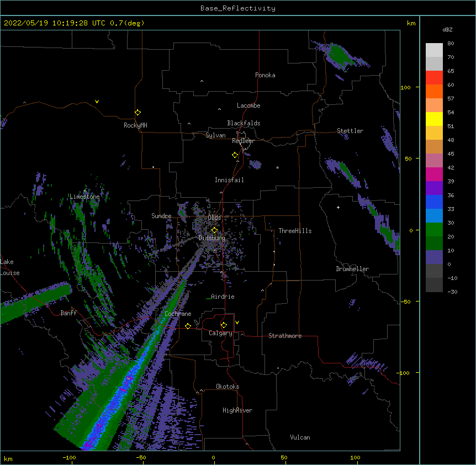Pick the magenta 42-39 dBZ legend swatch
This screenshot has width=476, height=465.
[x=434, y=174]
